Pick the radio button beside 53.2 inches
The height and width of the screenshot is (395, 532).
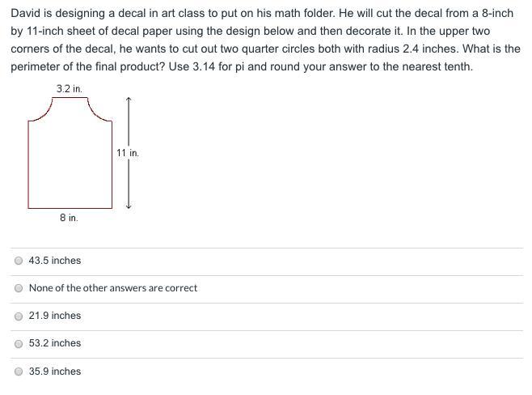(x=19, y=343)
